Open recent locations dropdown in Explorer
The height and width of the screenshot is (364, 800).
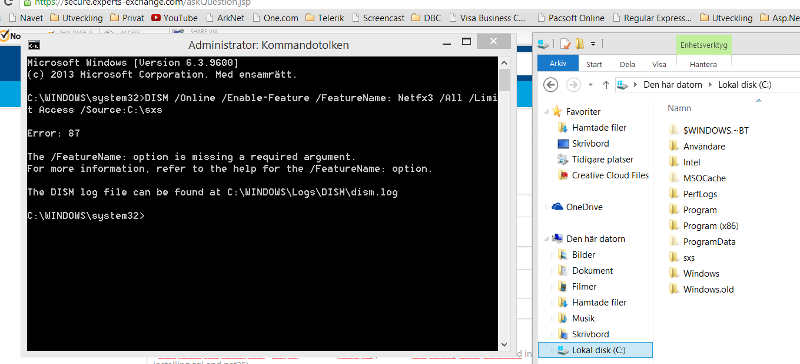tap(590, 85)
